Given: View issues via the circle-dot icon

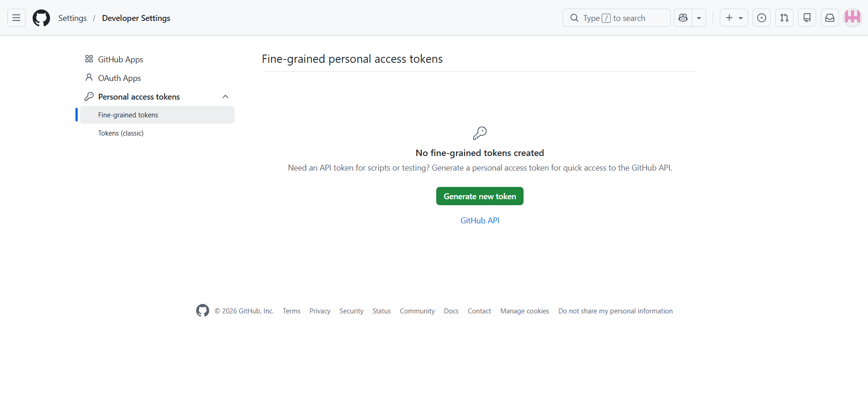Looking at the screenshot, I should tap(762, 18).
